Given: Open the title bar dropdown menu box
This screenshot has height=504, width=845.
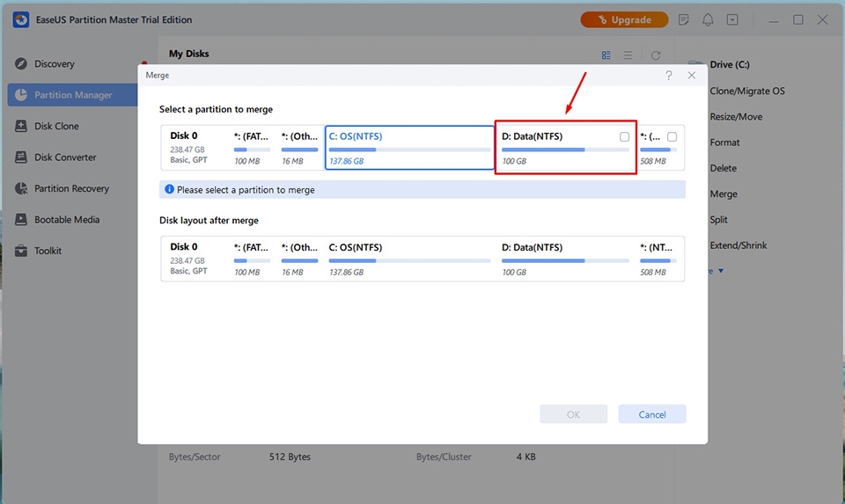Looking at the screenshot, I should click(732, 19).
